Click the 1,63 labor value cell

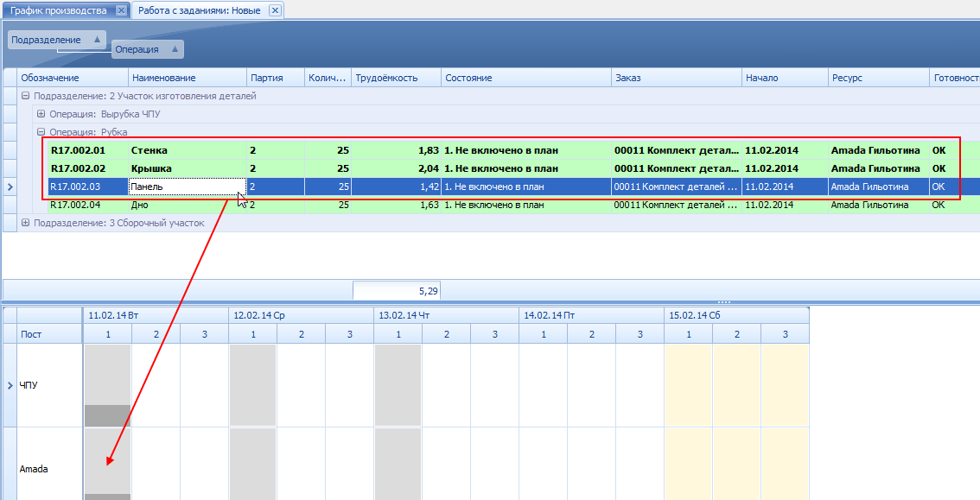click(x=397, y=205)
